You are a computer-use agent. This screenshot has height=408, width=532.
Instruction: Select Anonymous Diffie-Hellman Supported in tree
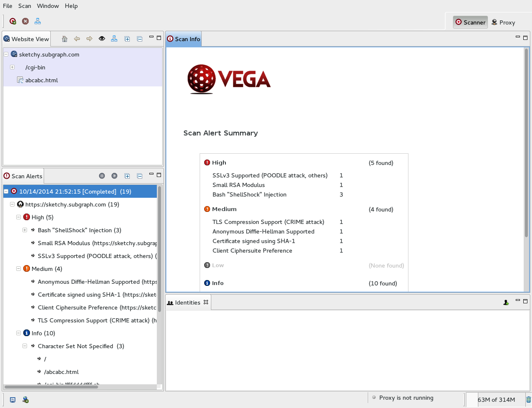(97, 282)
